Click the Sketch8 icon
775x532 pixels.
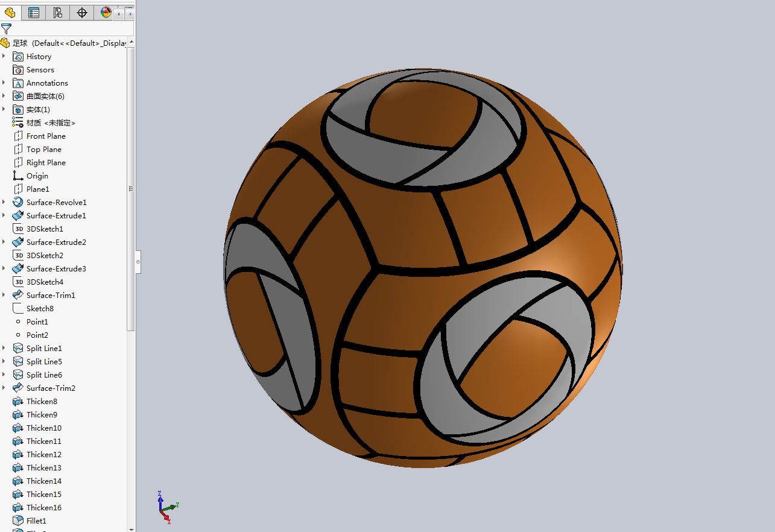pos(18,308)
